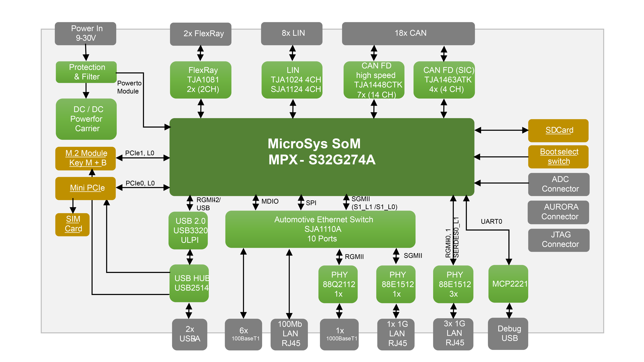Click the AURORA Connector block
Viewport: 644px width, 362px height.
559,212
